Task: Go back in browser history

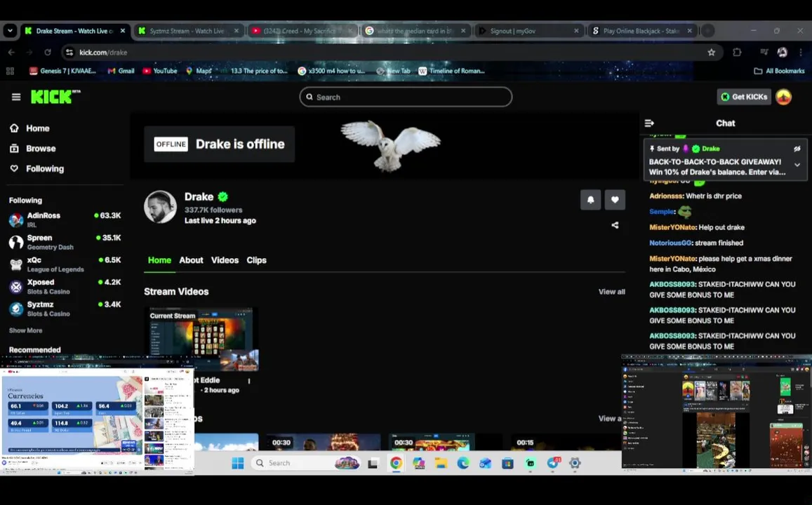Action: click(x=11, y=53)
